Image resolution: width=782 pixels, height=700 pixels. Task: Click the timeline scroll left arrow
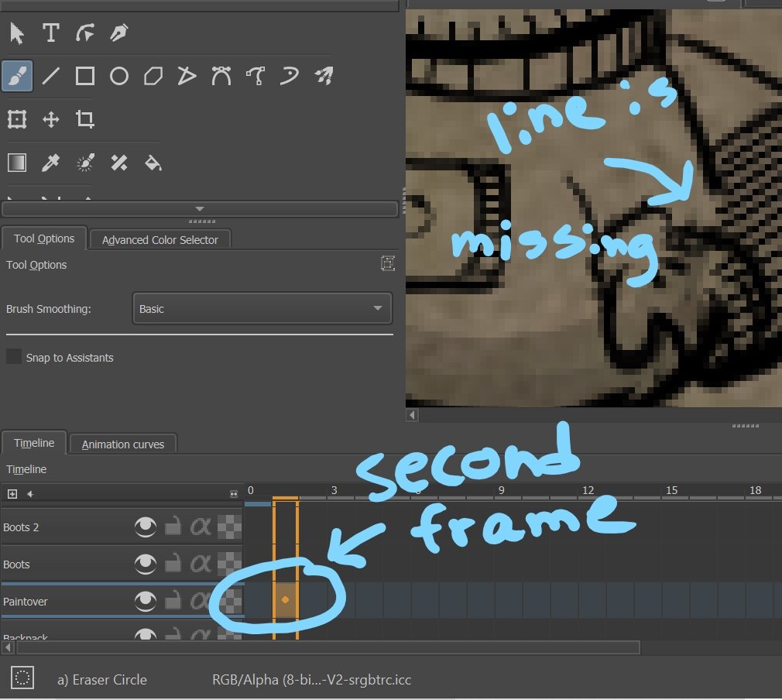pos(8,647)
